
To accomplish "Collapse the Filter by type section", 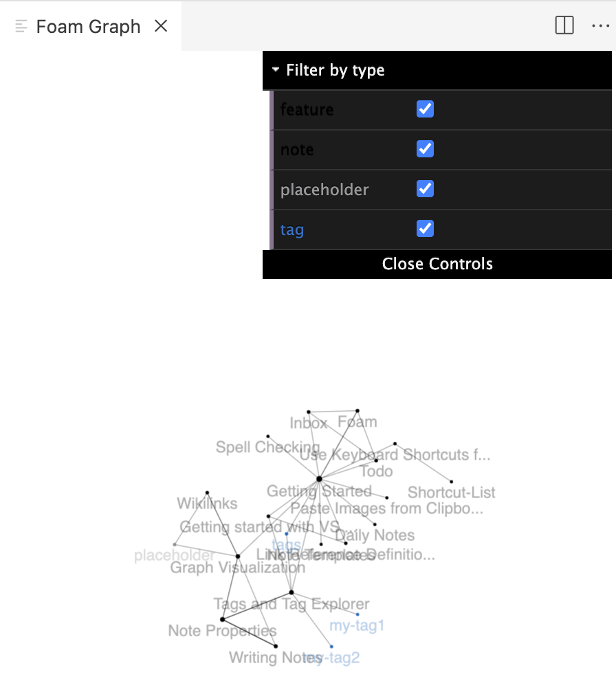I will coord(275,69).
